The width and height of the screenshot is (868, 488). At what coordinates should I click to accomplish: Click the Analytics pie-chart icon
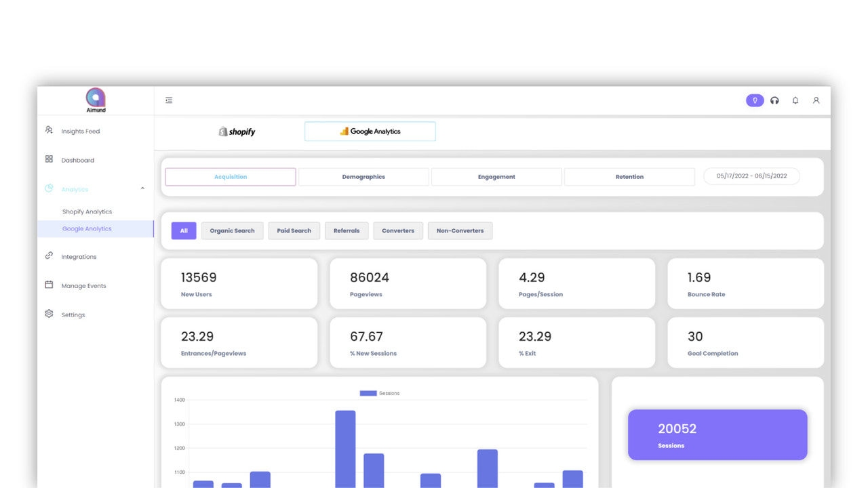click(x=49, y=188)
